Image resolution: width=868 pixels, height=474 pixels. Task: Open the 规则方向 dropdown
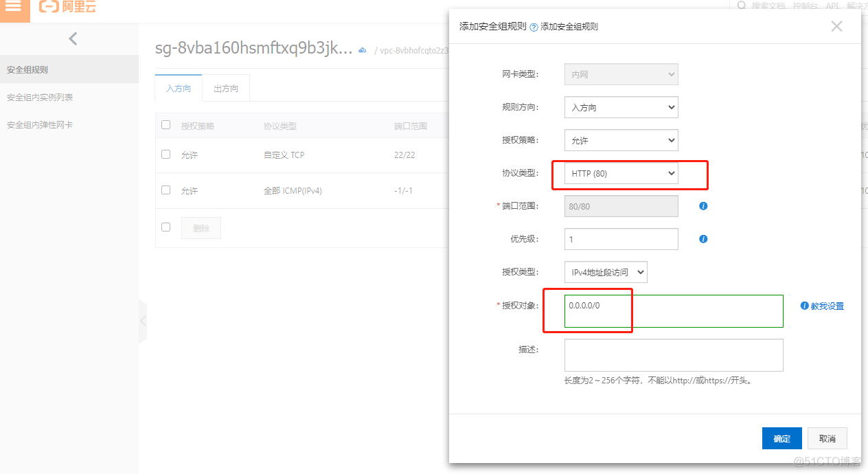point(621,107)
